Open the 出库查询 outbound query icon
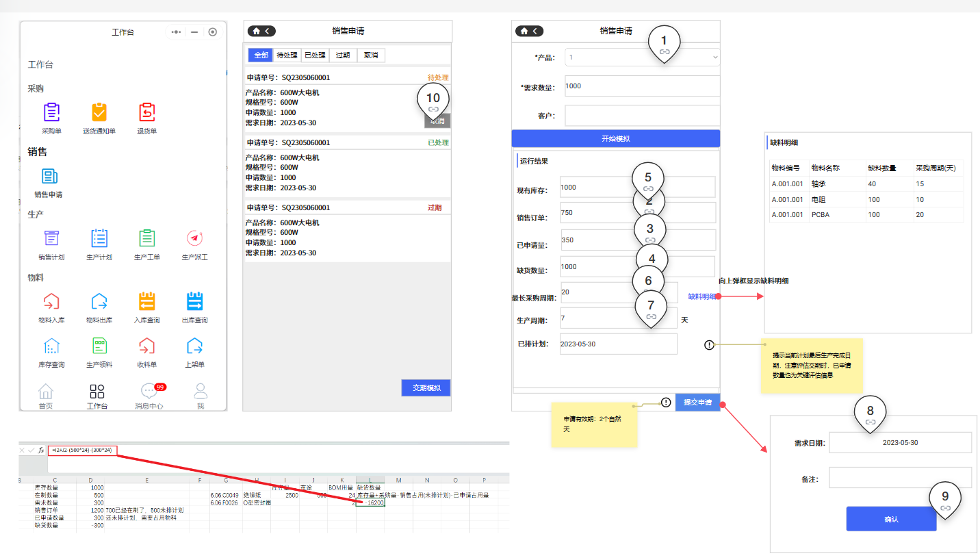 pos(195,301)
